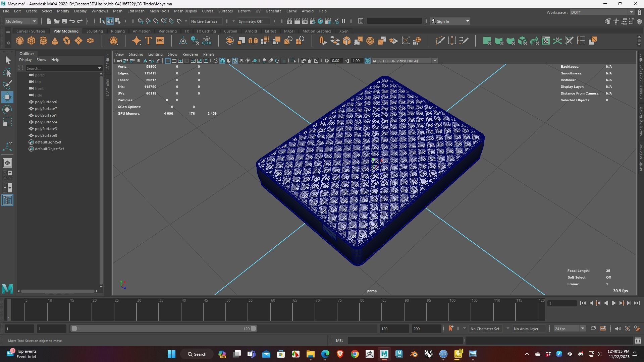Toggle timeline loop playback mode

(593, 328)
